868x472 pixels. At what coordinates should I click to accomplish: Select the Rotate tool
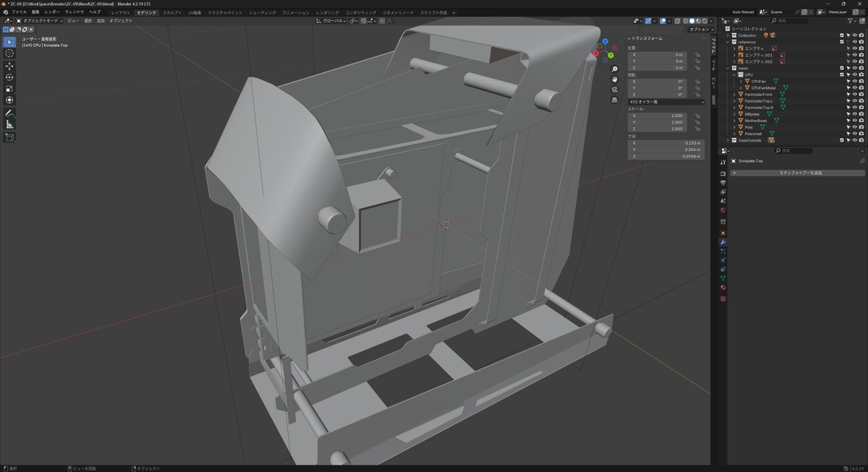tap(9, 77)
